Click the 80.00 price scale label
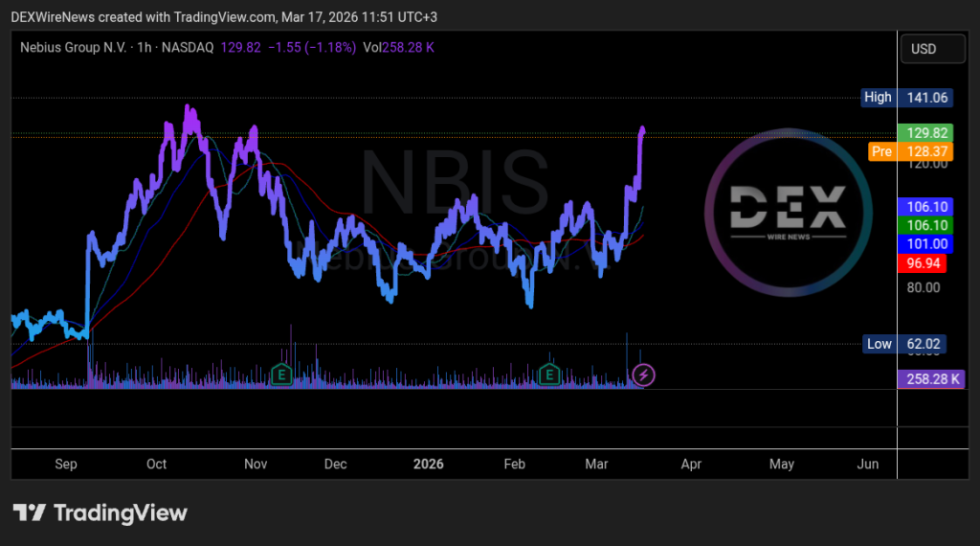 pos(924,287)
